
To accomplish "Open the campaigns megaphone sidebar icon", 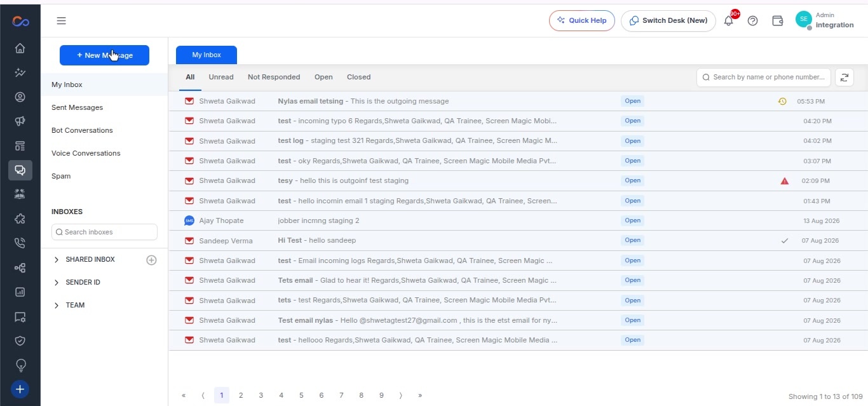I will (x=20, y=121).
